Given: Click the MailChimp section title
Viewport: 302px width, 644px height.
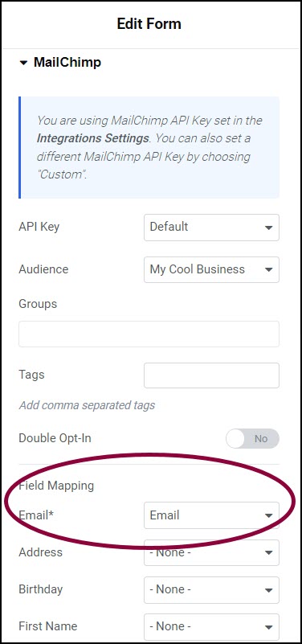Looking at the screenshot, I should point(67,63).
